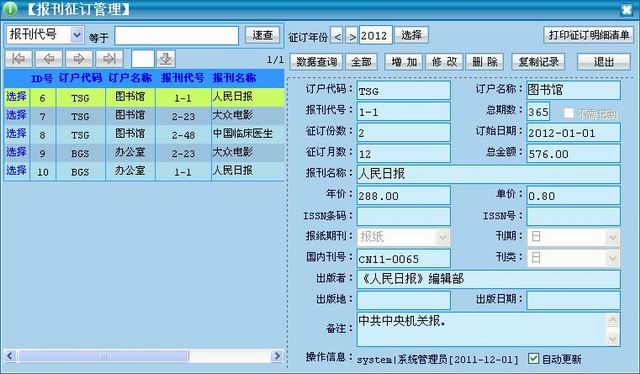Viewport: 640px width, 374px height.
Task: Click the 修改 button
Action: pos(444,62)
